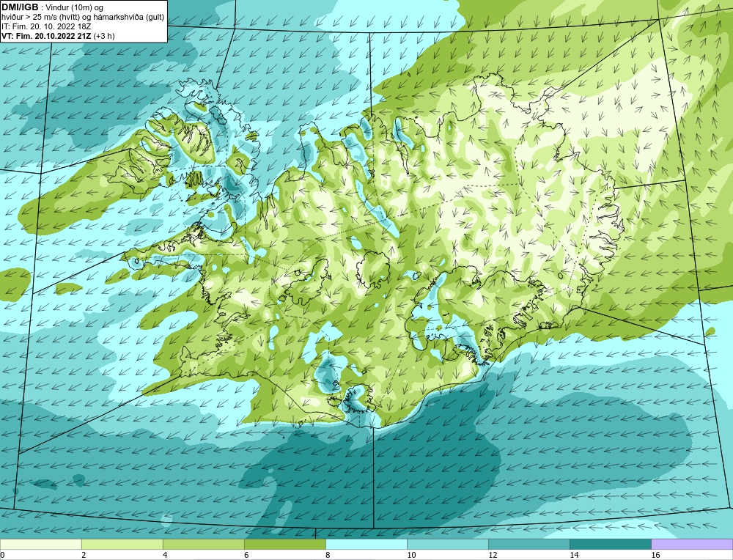This screenshot has height=560, width=733.
Task: Click the 6–8 m/s olive green legend swatch
Action: point(284,544)
